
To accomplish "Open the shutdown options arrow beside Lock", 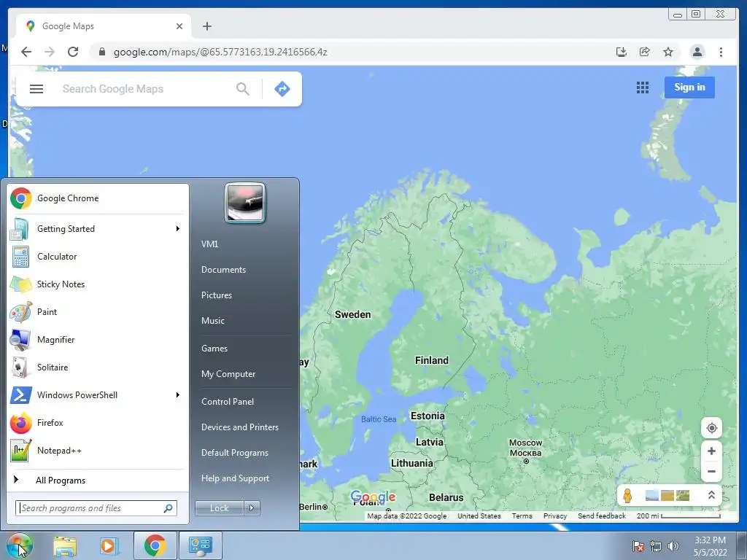I will pos(252,508).
